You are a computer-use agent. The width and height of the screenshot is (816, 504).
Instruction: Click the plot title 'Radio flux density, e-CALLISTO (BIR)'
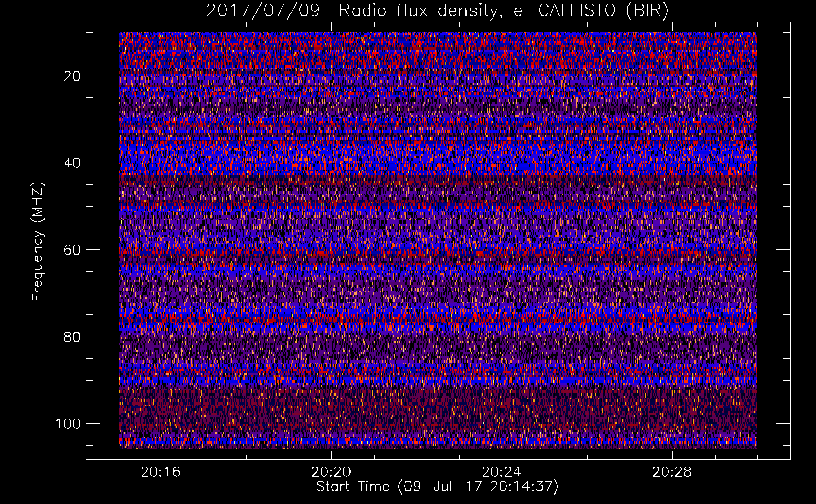504,11
